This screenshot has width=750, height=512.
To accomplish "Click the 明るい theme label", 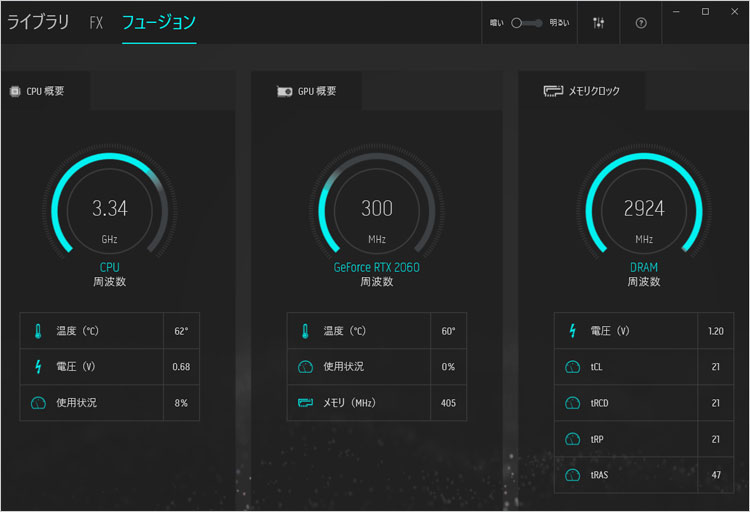I will [x=559, y=23].
